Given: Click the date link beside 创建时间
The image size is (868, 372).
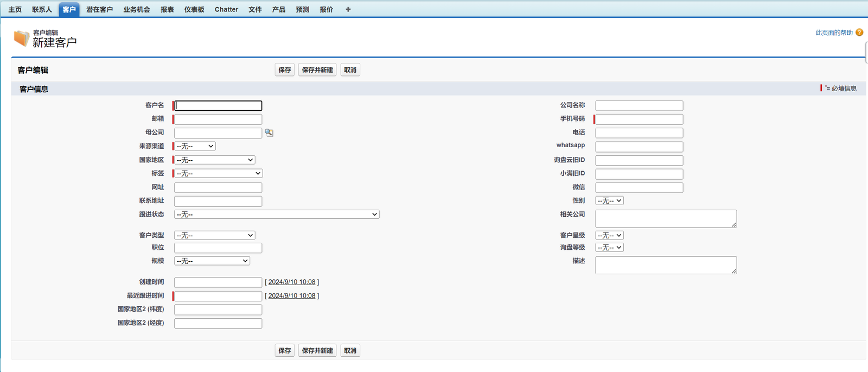Looking at the screenshot, I should click(292, 282).
